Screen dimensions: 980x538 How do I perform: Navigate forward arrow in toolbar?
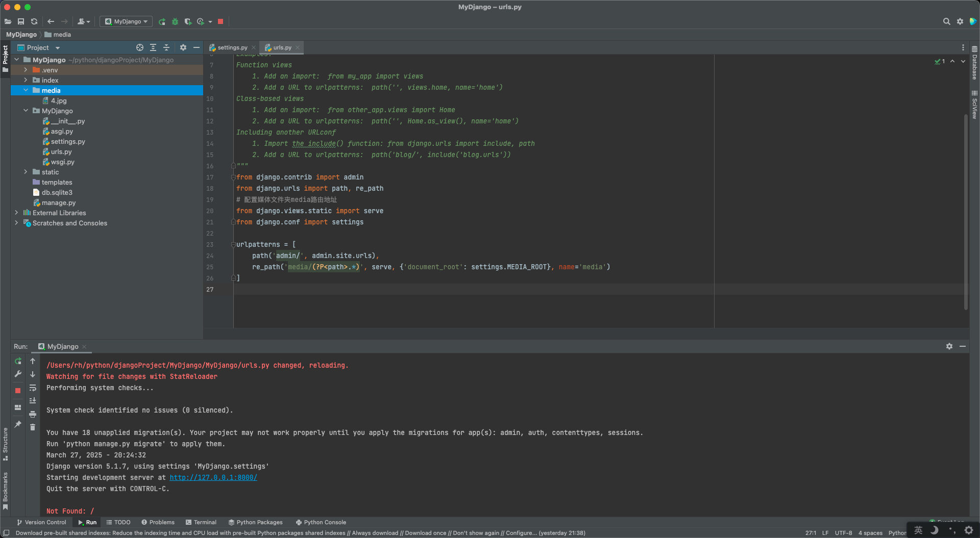(x=64, y=21)
